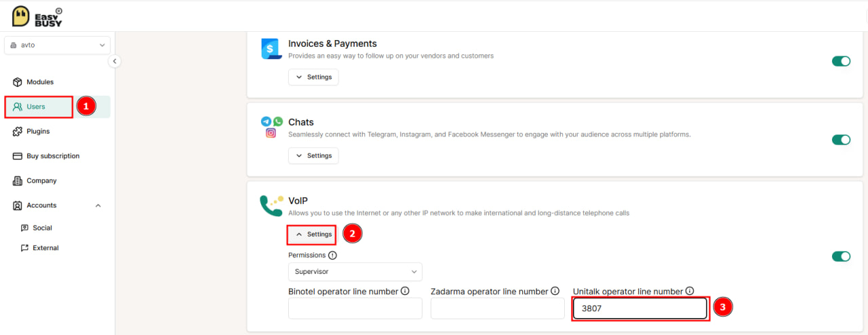Open Modules in the sidebar
Screen dimensions: 868x335
(40, 82)
